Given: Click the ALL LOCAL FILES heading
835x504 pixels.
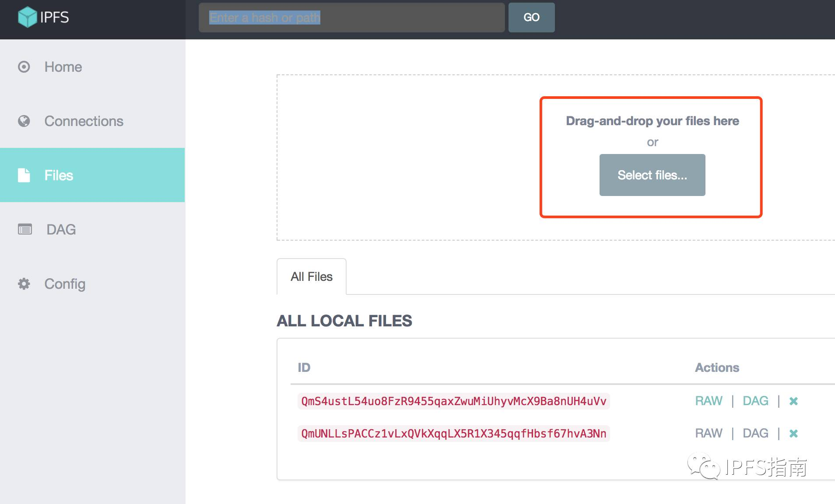Looking at the screenshot, I should [x=344, y=321].
